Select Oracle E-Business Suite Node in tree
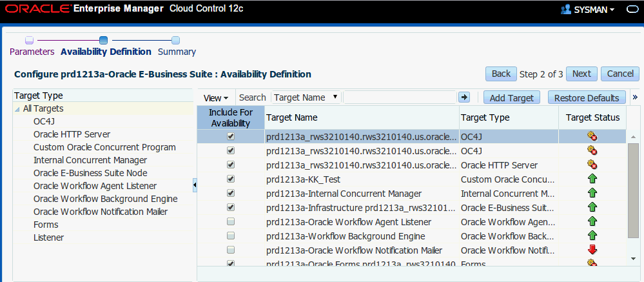Screen dimensions: 644x282 pyautogui.click(x=90, y=173)
